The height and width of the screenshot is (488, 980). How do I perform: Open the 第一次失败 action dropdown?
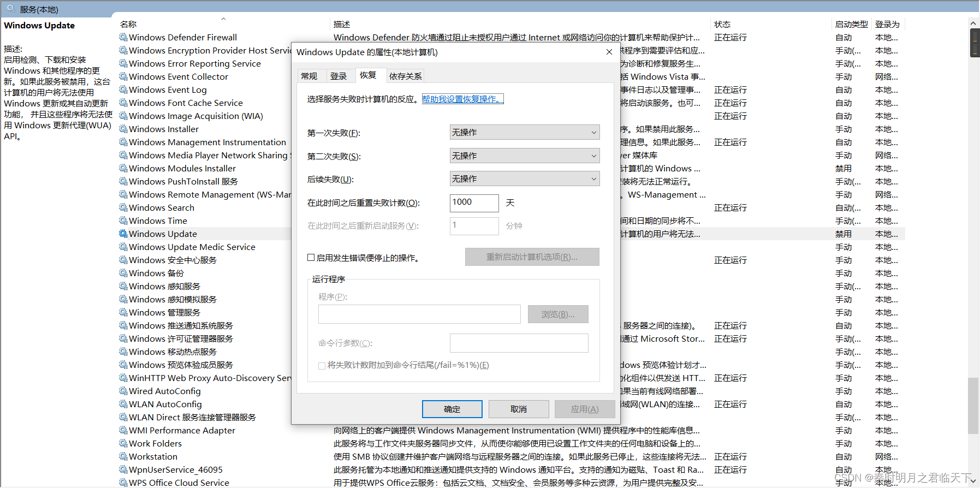pyautogui.click(x=525, y=132)
